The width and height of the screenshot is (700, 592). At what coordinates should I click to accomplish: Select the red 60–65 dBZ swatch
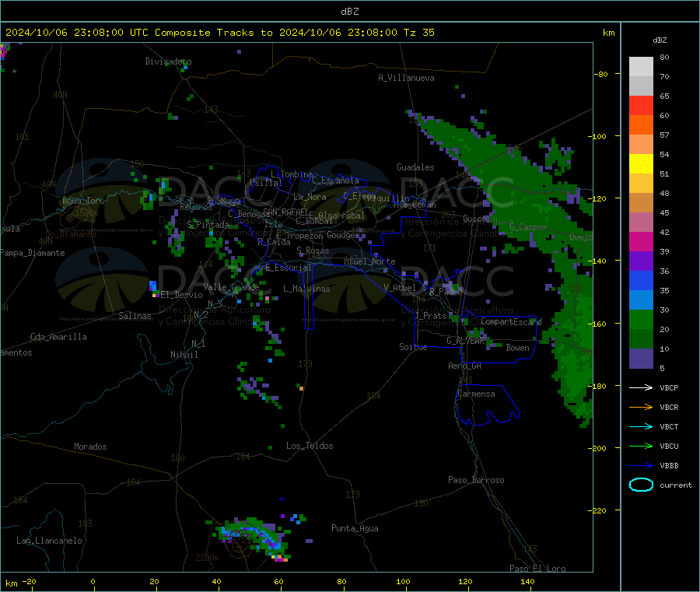pyautogui.click(x=641, y=105)
